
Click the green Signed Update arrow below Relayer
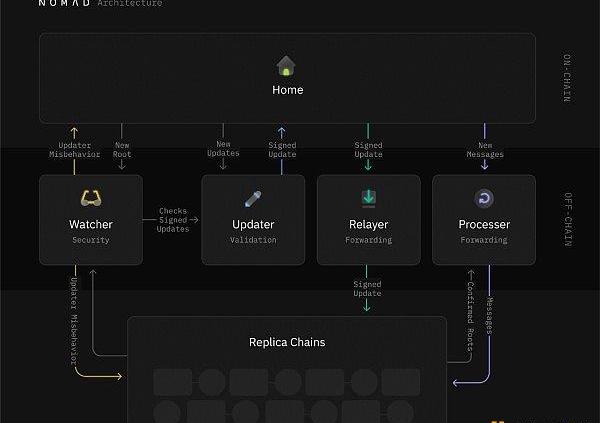click(367, 304)
